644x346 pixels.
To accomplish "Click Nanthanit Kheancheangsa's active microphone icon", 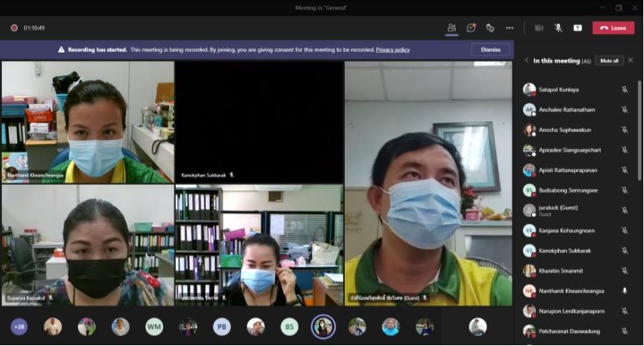I will (625, 291).
